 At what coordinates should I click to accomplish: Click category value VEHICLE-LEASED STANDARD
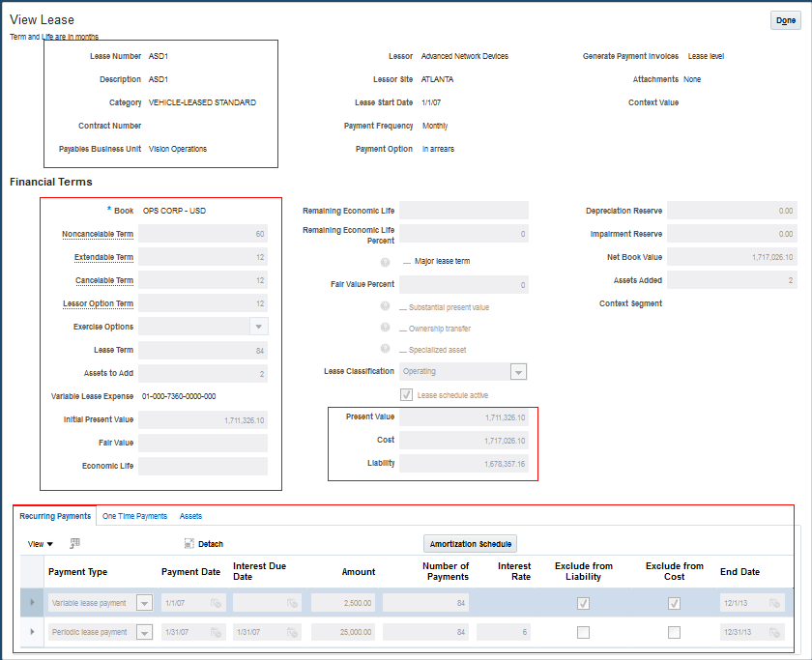coord(202,102)
